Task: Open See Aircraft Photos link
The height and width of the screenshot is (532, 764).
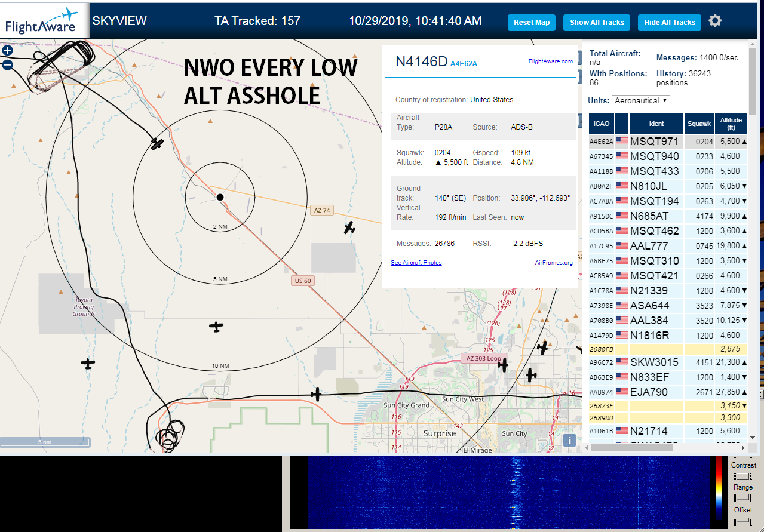Action: pyautogui.click(x=416, y=262)
